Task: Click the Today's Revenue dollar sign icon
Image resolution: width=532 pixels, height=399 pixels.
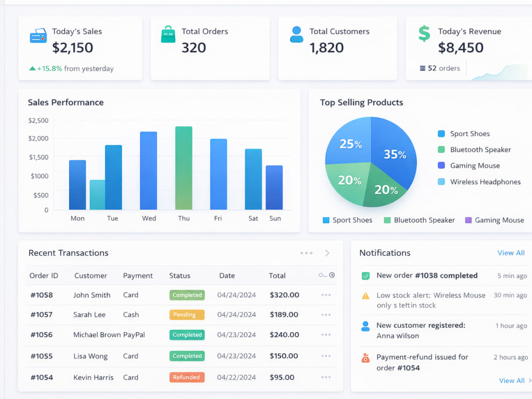Action: (425, 34)
